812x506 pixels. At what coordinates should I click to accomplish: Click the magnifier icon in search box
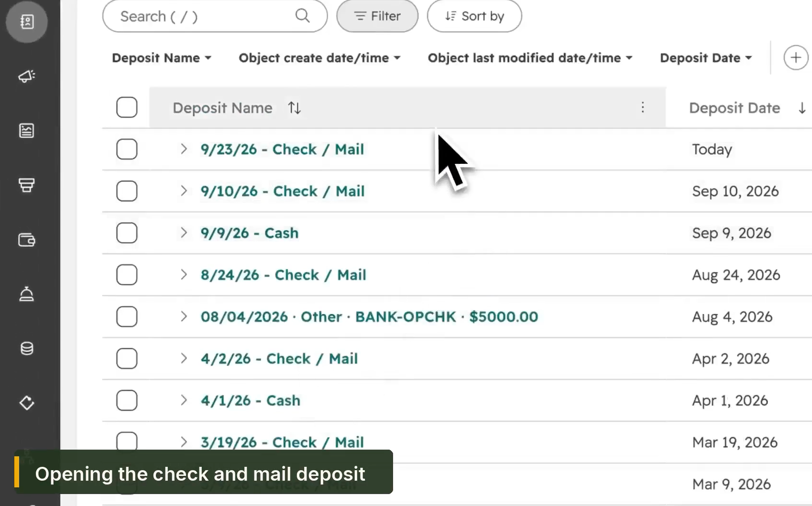pos(302,16)
